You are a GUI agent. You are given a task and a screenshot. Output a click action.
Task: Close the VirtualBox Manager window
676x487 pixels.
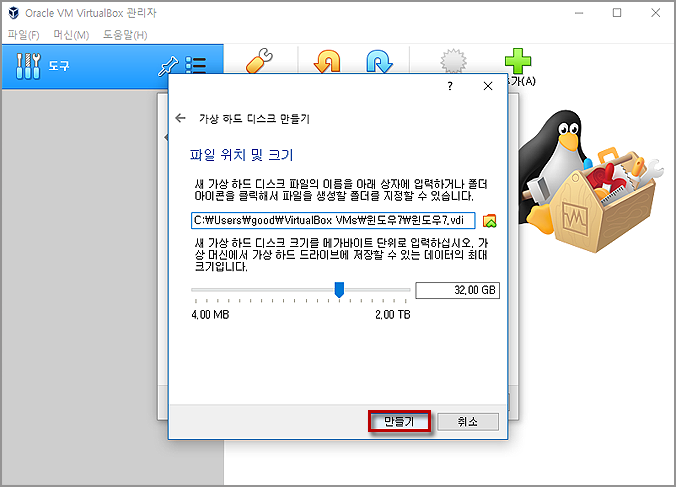click(x=656, y=13)
